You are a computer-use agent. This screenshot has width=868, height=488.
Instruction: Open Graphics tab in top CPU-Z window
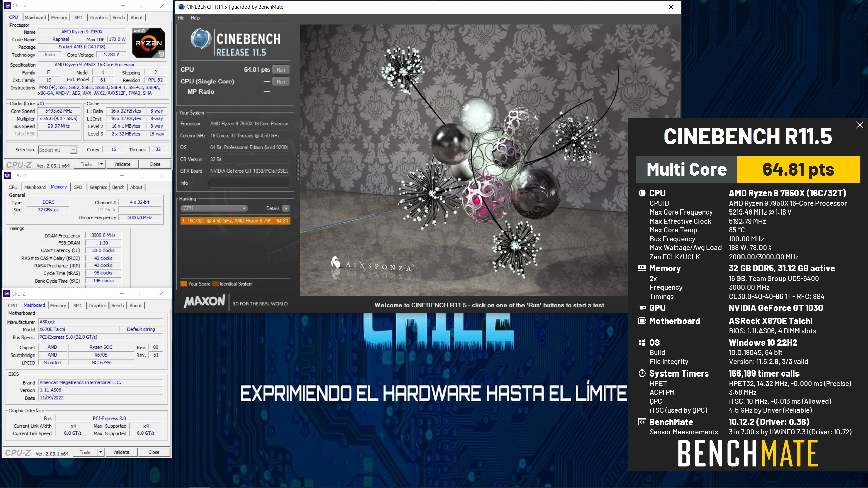coord(99,17)
